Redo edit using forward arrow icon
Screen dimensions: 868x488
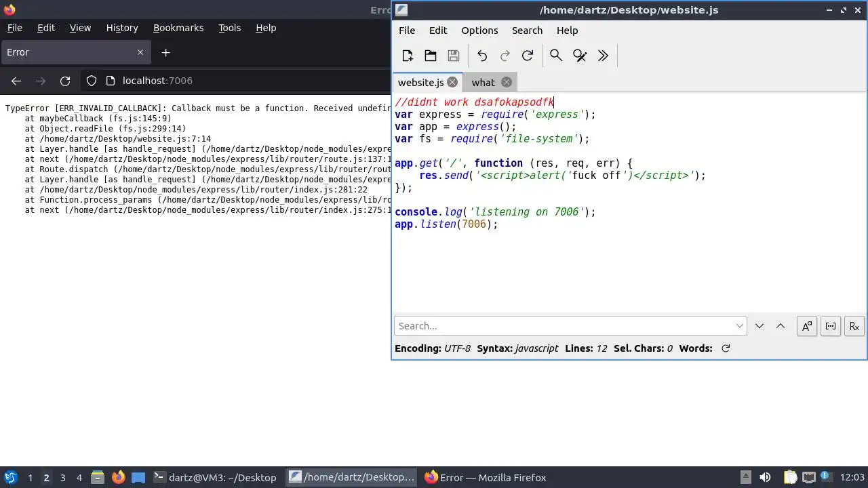pyautogui.click(x=505, y=56)
